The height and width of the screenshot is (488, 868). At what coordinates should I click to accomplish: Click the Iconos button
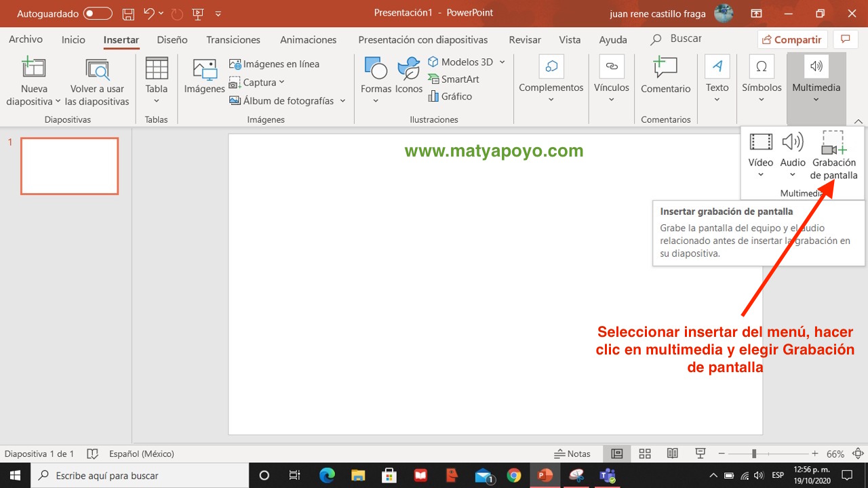(x=409, y=76)
